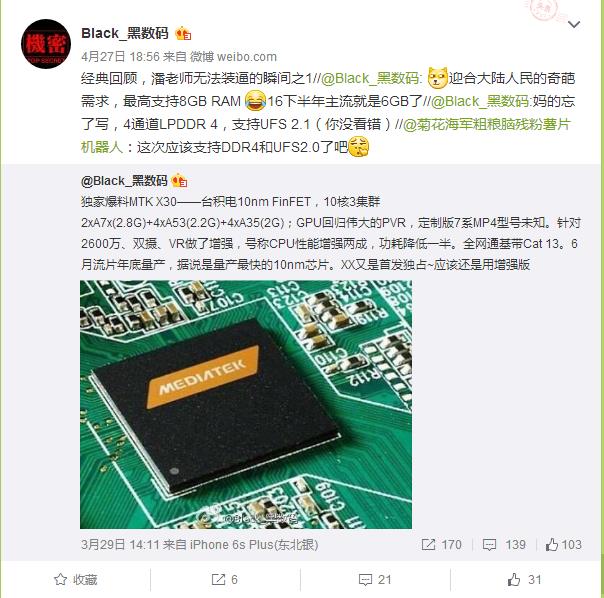Click the doge emoji in the post
Viewport: 604px width, 598px height.
pos(438,77)
